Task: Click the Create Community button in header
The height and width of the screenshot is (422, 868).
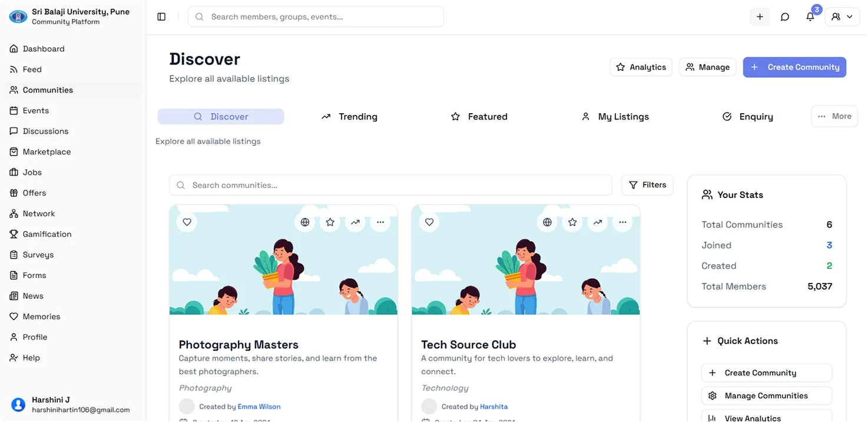Action: (794, 67)
